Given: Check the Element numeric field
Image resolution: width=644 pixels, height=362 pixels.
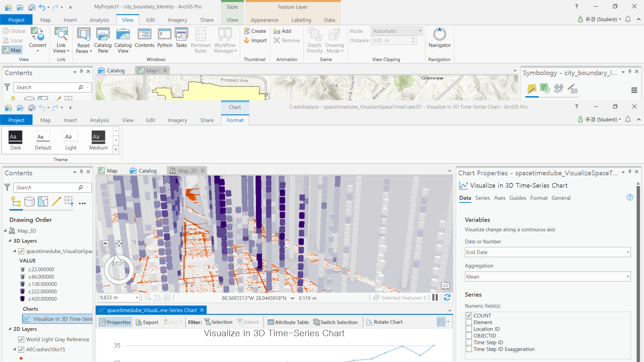Looking at the screenshot, I should 469,322.
